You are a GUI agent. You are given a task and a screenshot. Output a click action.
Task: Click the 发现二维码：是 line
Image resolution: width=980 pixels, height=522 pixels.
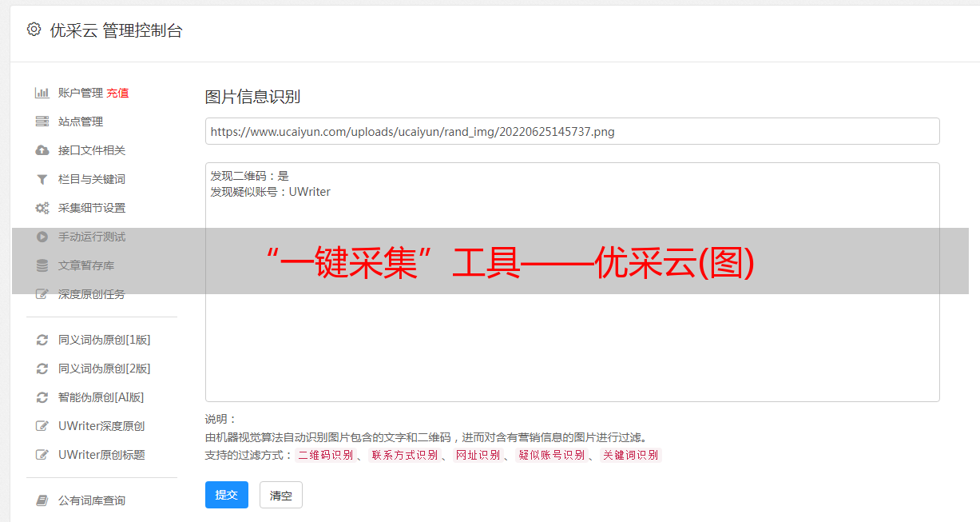(x=249, y=176)
